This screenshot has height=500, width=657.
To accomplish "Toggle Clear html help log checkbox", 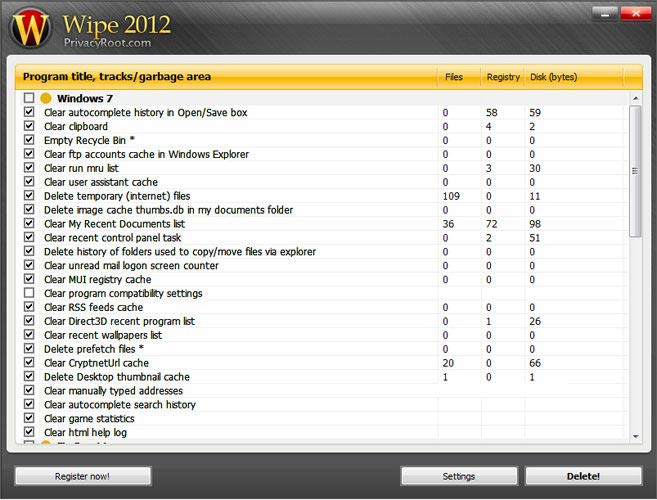I will (29, 432).
